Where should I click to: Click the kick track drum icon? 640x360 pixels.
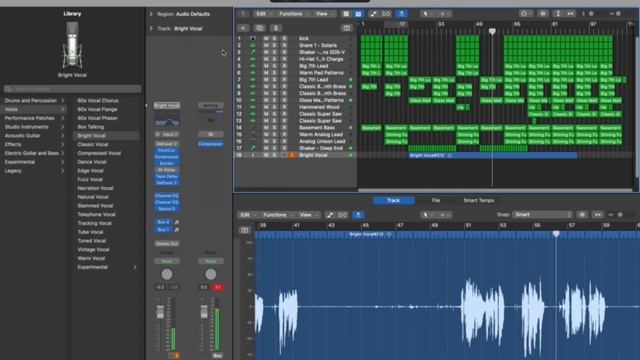[x=253, y=38]
